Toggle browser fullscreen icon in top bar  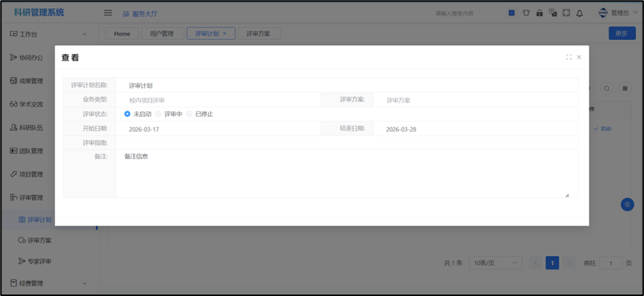tap(566, 13)
